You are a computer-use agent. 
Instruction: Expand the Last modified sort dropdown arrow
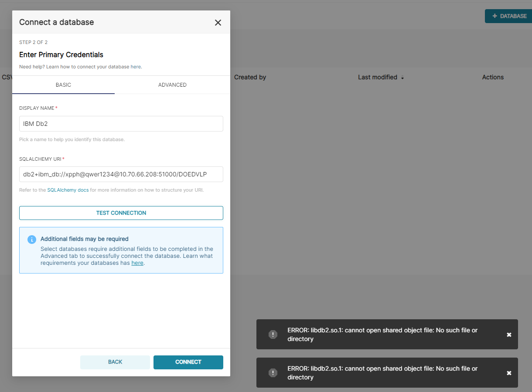[401, 78]
